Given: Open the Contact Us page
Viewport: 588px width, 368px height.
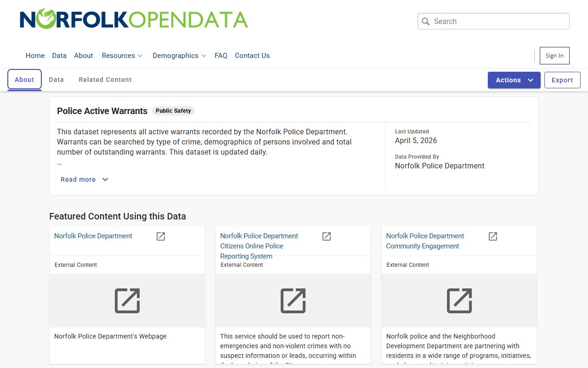Looking at the screenshot, I should pyautogui.click(x=252, y=56).
